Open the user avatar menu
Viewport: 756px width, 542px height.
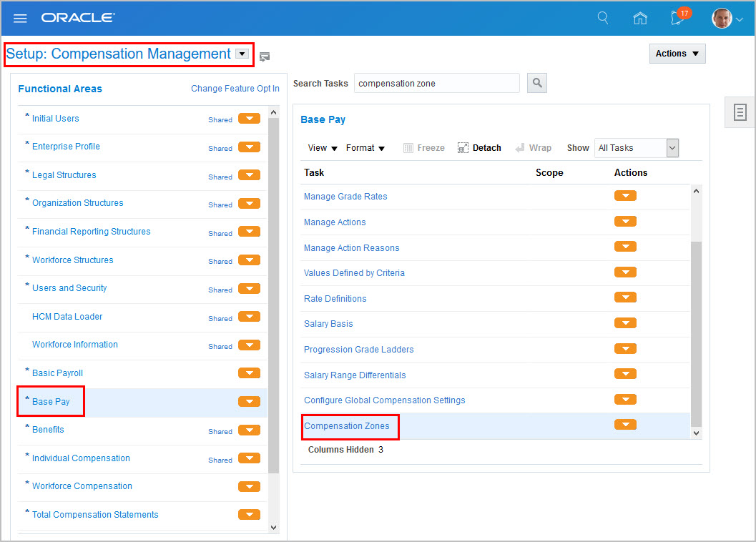tap(727, 19)
